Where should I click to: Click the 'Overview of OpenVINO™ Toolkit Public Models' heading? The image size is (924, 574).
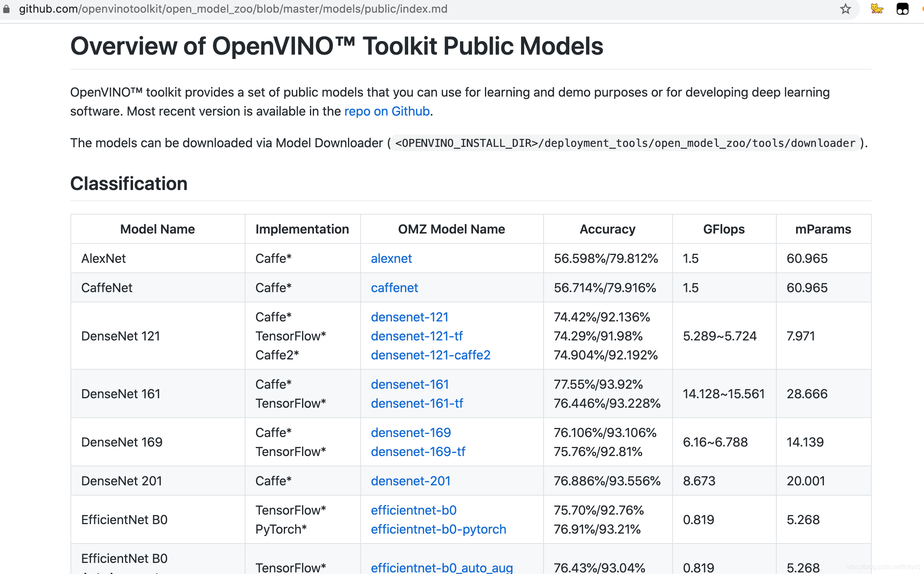(x=337, y=46)
